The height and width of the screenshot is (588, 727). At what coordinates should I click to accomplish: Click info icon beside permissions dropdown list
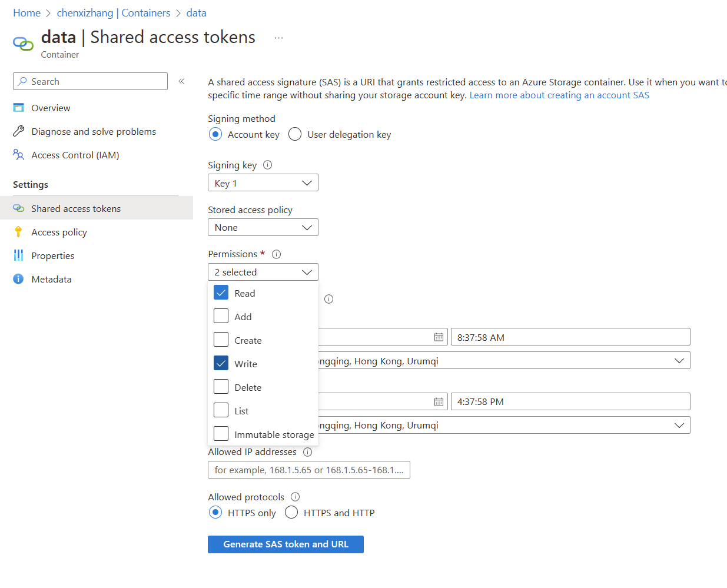point(328,299)
